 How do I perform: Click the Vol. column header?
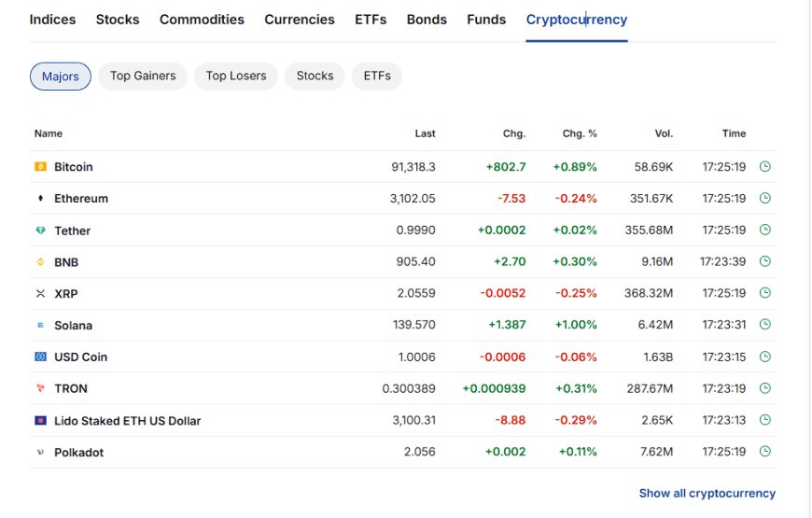pos(664,133)
